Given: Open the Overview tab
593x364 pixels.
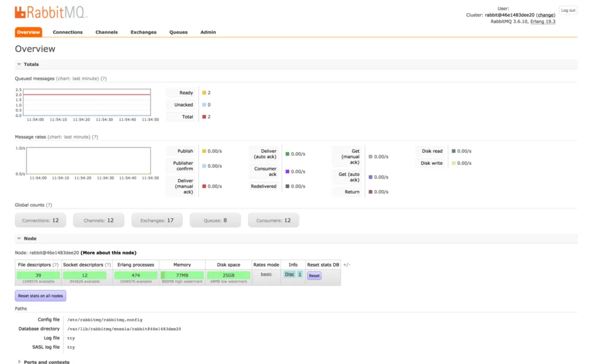Looking at the screenshot, I should [28, 32].
